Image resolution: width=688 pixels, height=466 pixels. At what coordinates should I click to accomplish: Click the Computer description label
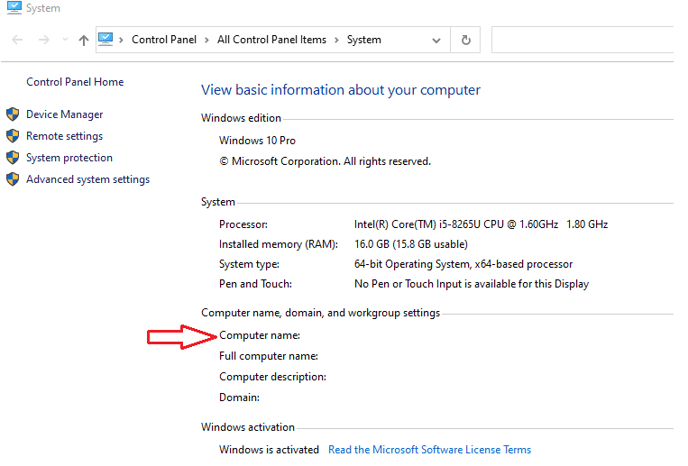pos(273,376)
